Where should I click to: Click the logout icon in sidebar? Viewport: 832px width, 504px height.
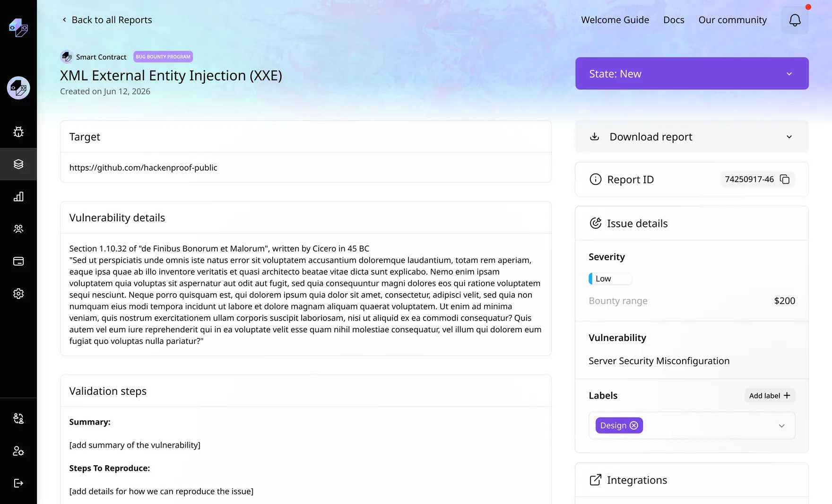click(x=18, y=483)
